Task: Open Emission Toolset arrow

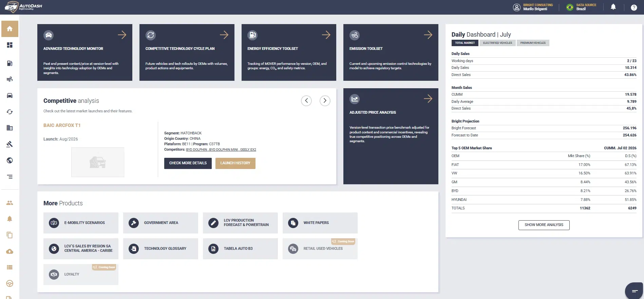Action: tap(428, 35)
